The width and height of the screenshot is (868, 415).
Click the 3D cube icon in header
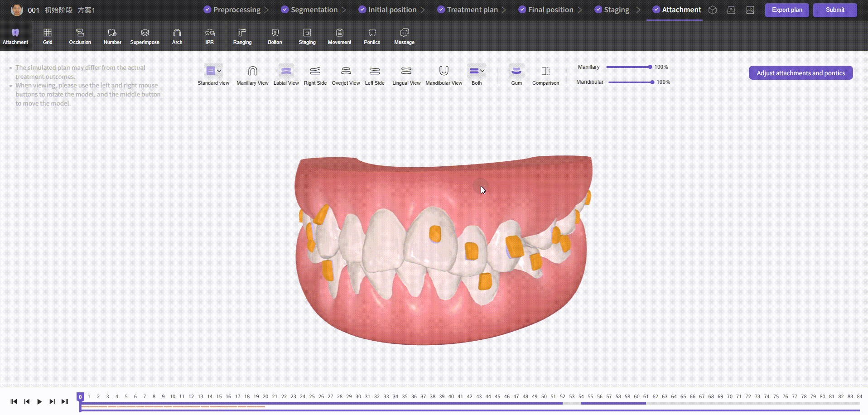point(713,10)
